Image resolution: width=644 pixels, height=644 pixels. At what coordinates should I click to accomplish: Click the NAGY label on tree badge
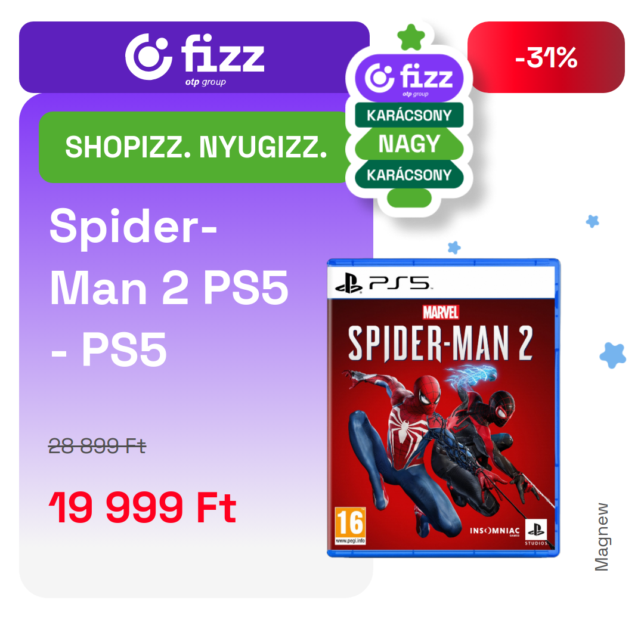[409, 144]
